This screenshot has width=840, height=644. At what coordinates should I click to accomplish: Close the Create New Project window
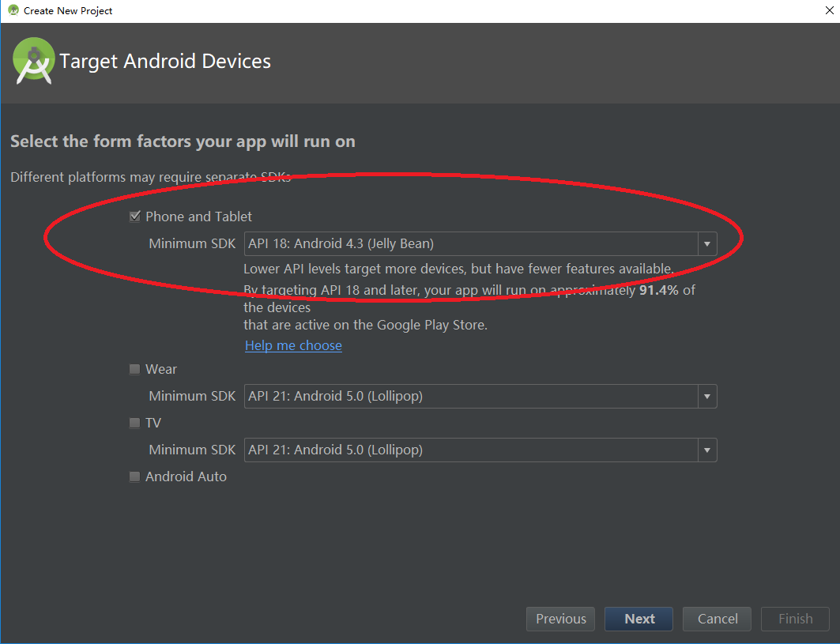[829, 10]
